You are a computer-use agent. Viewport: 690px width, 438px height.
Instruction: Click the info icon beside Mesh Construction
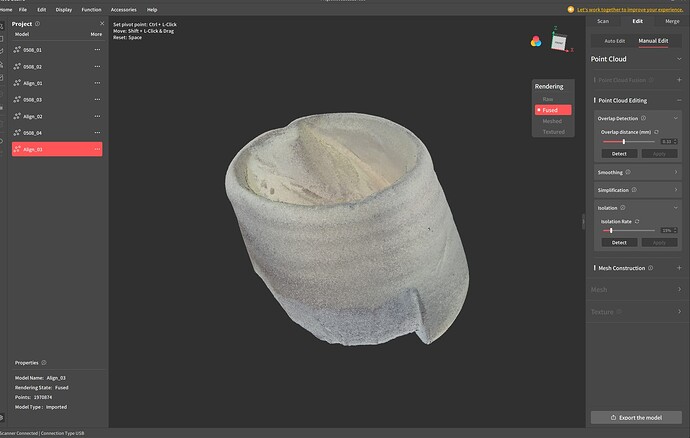(x=650, y=268)
